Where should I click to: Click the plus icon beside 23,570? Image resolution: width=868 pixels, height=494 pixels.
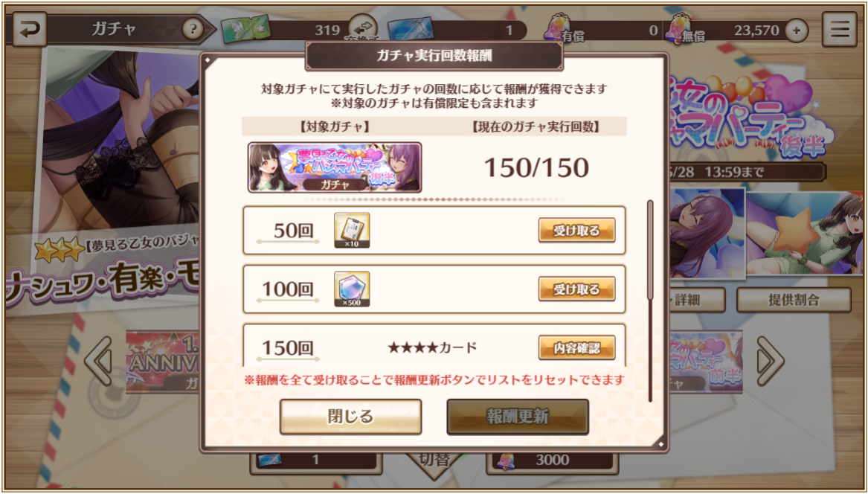coord(797,31)
